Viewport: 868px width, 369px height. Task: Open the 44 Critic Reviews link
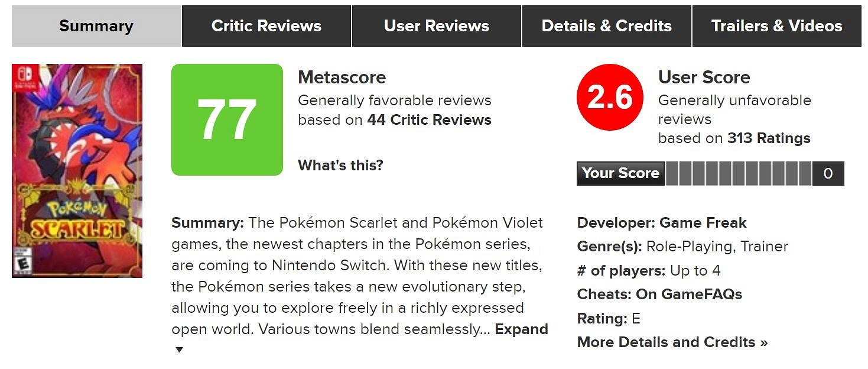click(x=429, y=120)
